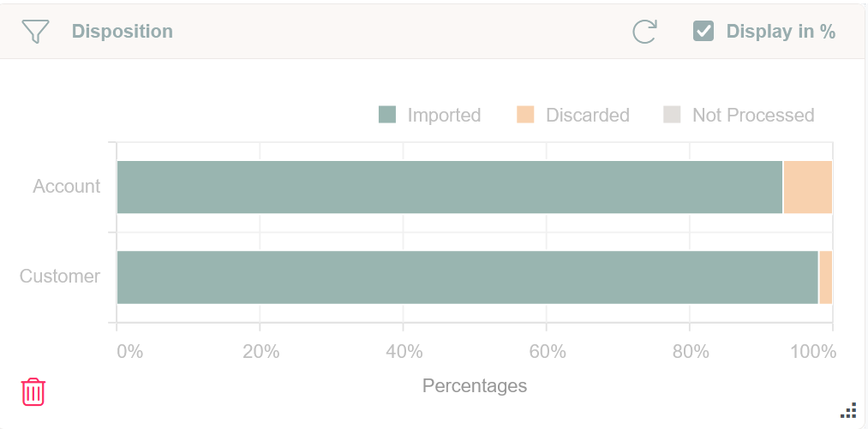This screenshot has width=868, height=429.
Task: Click the refresh chart icon
Action: pyautogui.click(x=644, y=32)
